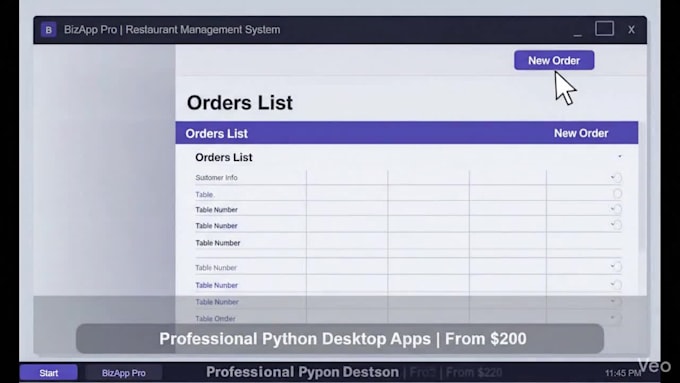The width and height of the screenshot is (680, 383).
Task: Maximize the BizApp Pro window
Action: point(604,29)
